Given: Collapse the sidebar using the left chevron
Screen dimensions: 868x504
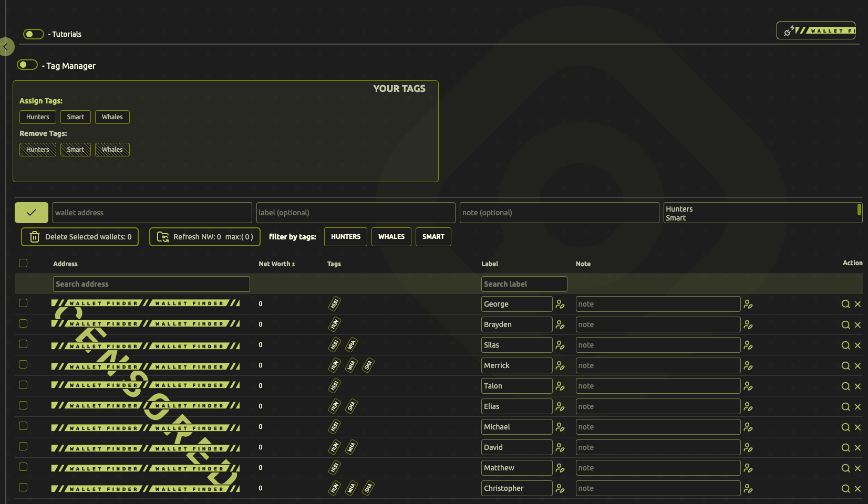Looking at the screenshot, I should [6, 47].
